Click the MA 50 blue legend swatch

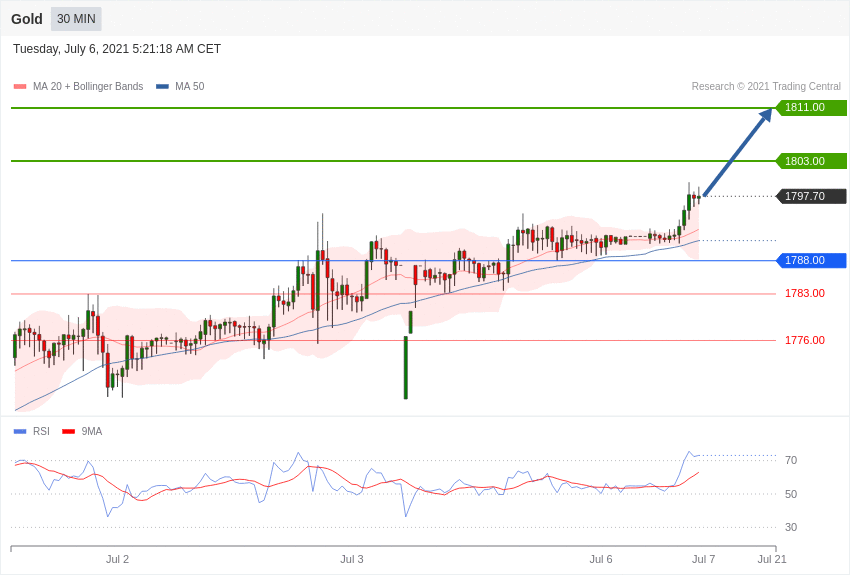162,87
